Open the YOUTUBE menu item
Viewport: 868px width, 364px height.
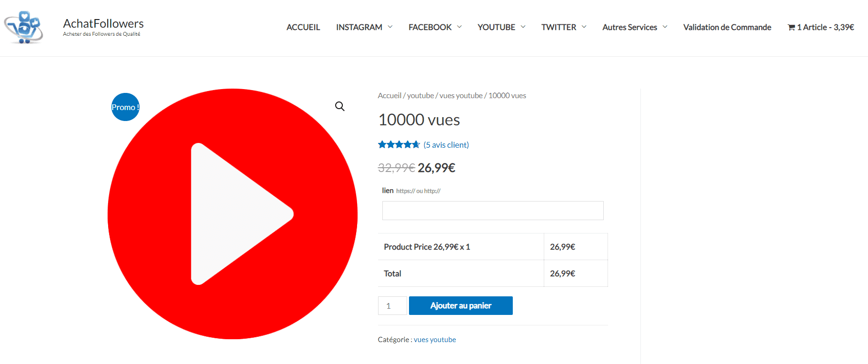[496, 27]
